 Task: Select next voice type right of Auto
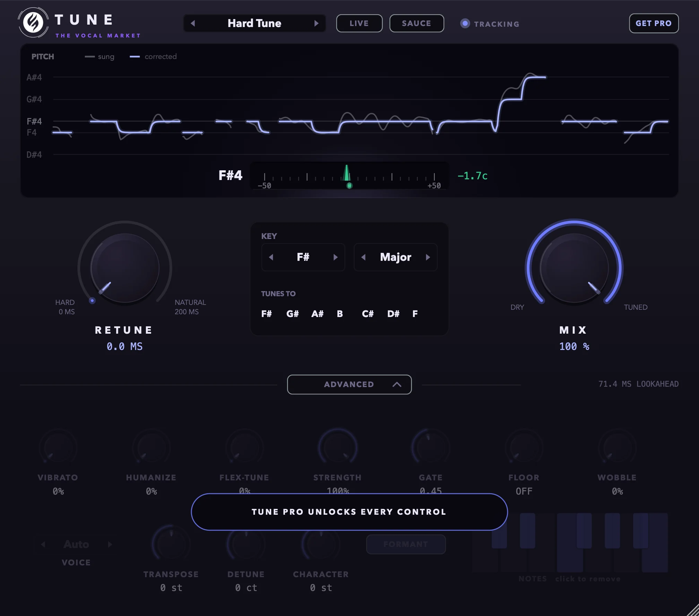pos(110,544)
